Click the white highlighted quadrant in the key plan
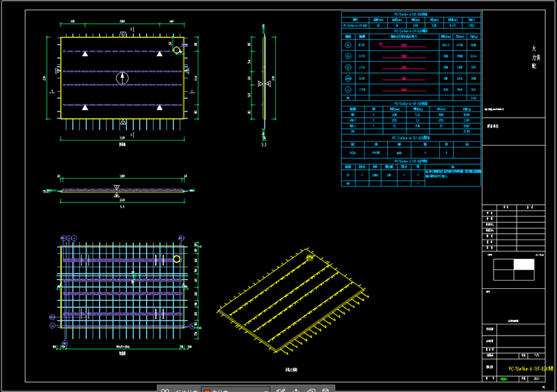This screenshot has height=392, width=557. 524,265
